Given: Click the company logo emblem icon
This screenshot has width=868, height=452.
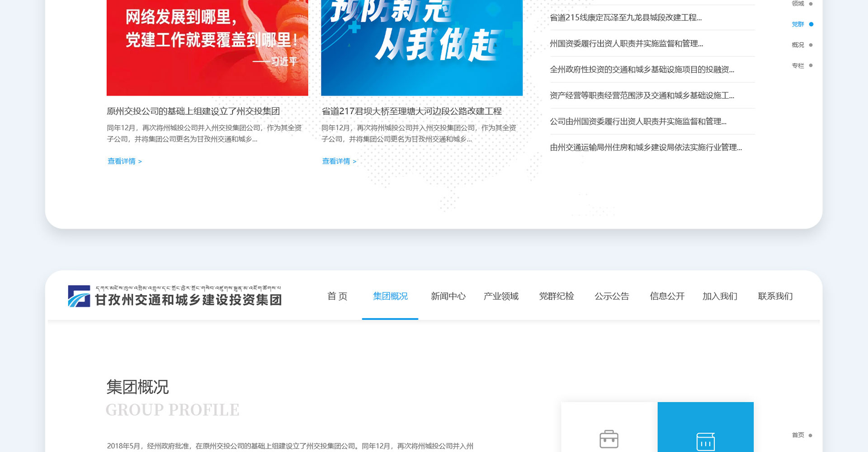Looking at the screenshot, I should [79, 296].
